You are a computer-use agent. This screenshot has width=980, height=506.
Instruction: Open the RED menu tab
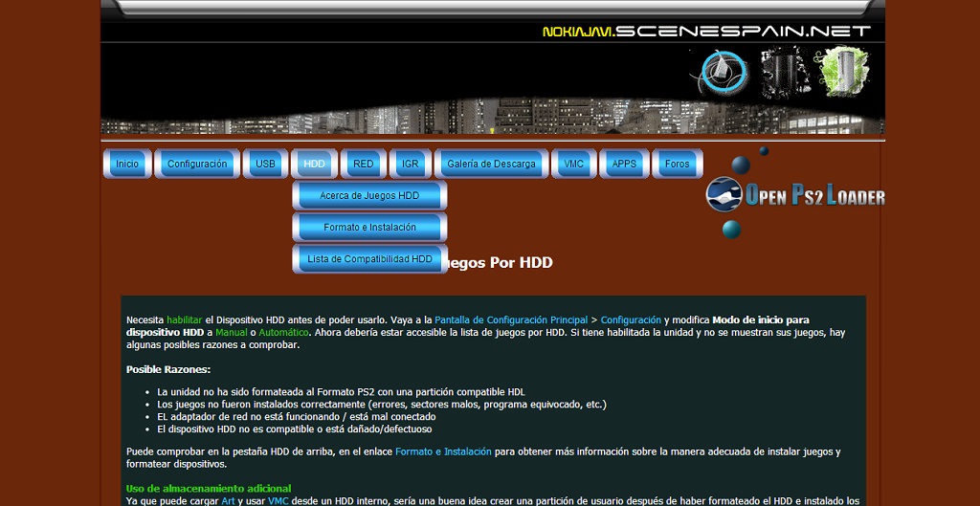pos(363,164)
